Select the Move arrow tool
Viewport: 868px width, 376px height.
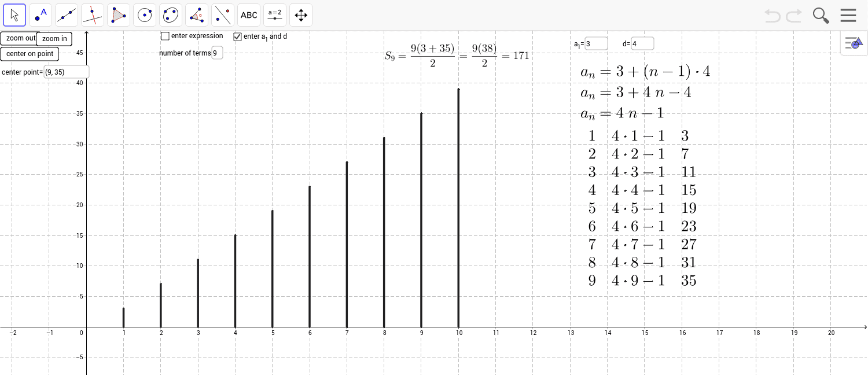click(14, 15)
